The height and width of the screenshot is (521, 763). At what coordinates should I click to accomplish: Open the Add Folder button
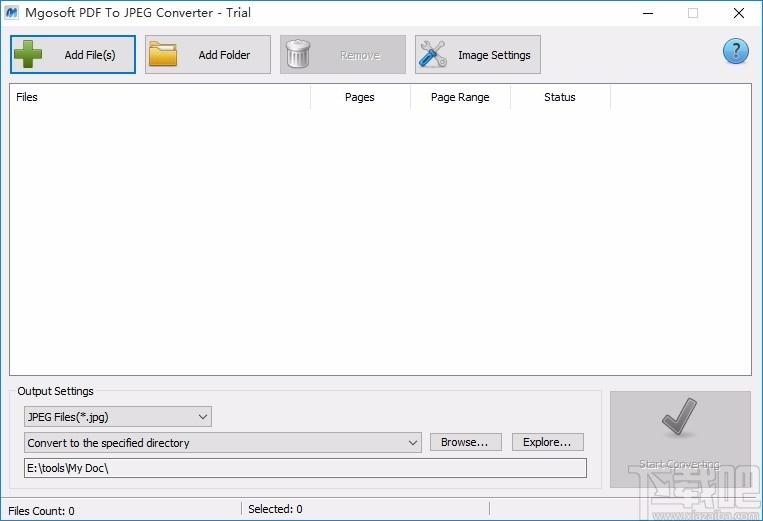(208, 54)
